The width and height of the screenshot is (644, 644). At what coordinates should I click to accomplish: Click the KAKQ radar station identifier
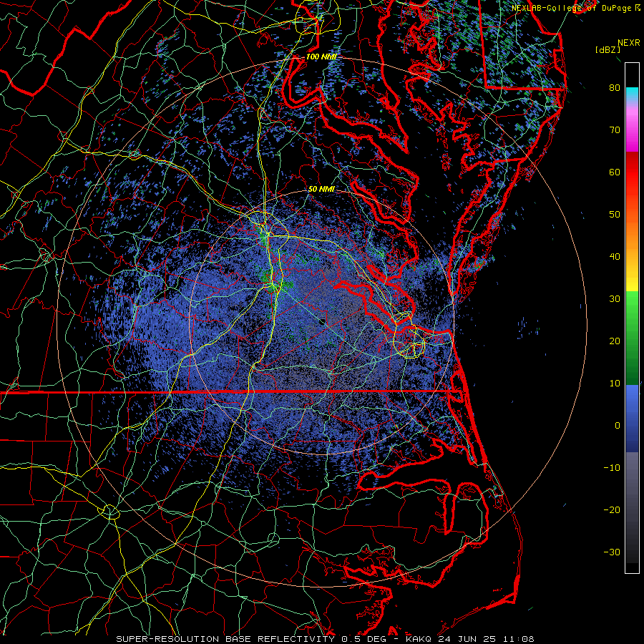pyautogui.click(x=419, y=639)
